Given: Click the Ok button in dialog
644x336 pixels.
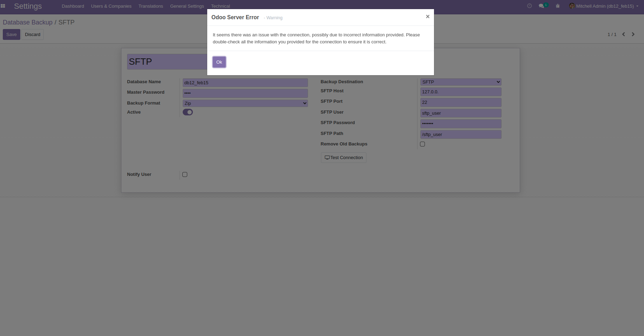Looking at the screenshot, I should (x=219, y=62).
